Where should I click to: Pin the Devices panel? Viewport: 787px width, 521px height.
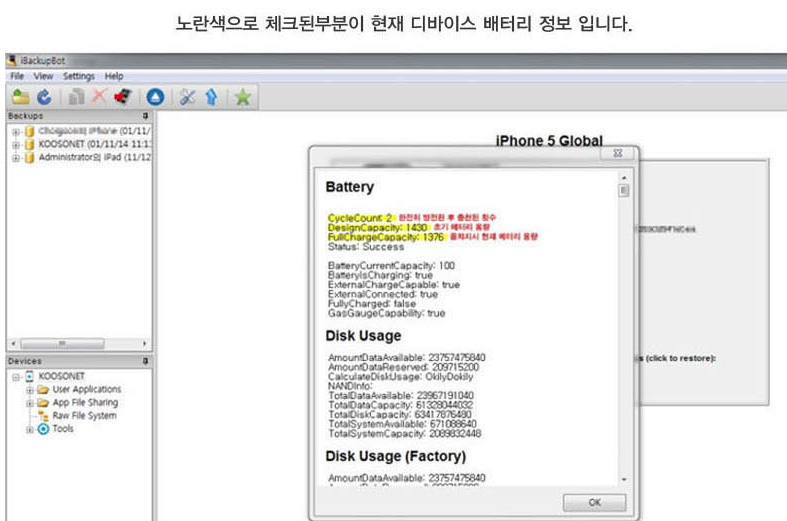pyautogui.click(x=146, y=361)
